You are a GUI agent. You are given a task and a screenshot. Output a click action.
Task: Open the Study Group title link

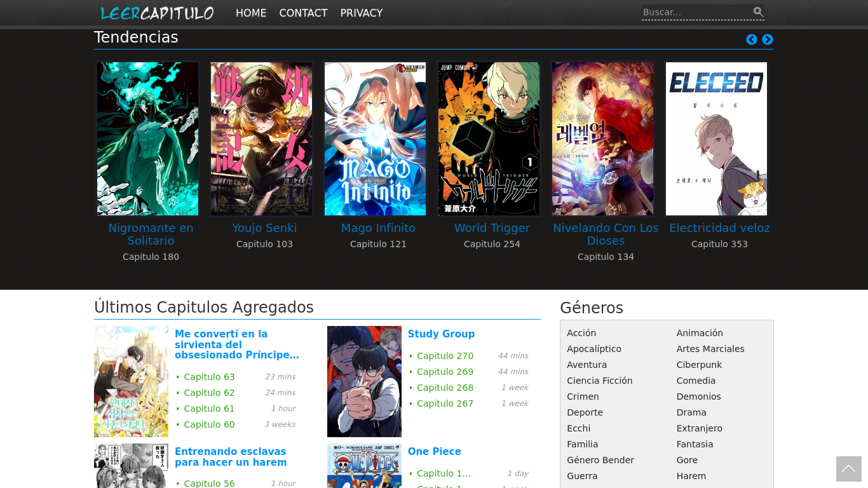click(441, 334)
